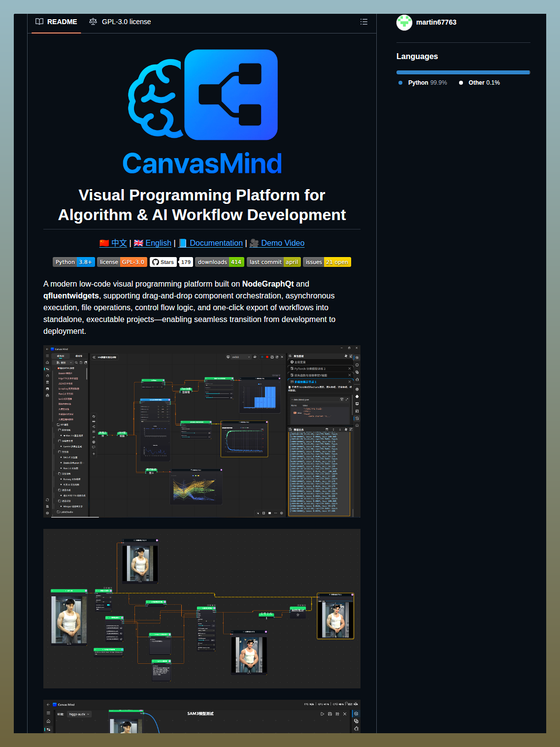The width and height of the screenshot is (560, 747).
Task: Open the README outline list icon
Action: click(364, 22)
